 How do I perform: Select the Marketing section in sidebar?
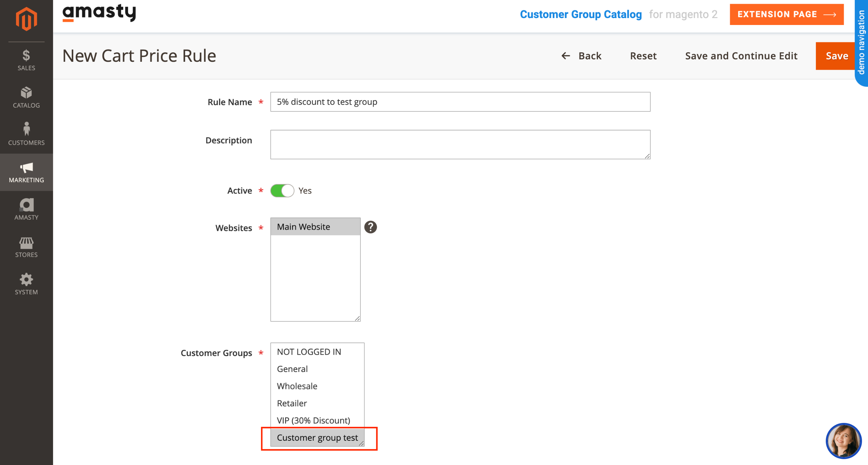[x=26, y=172]
